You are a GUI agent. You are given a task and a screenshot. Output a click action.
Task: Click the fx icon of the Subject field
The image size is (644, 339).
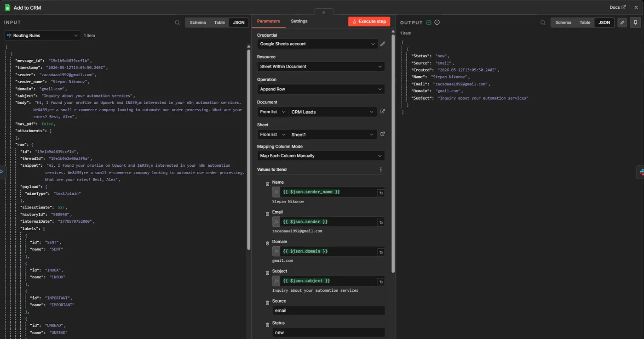coord(276,281)
